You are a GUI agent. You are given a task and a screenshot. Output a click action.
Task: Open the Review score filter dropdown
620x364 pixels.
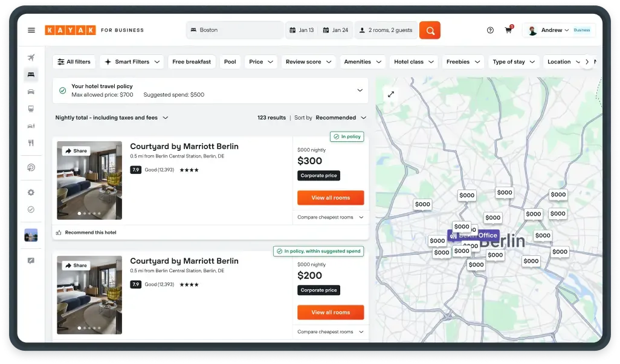click(x=308, y=62)
